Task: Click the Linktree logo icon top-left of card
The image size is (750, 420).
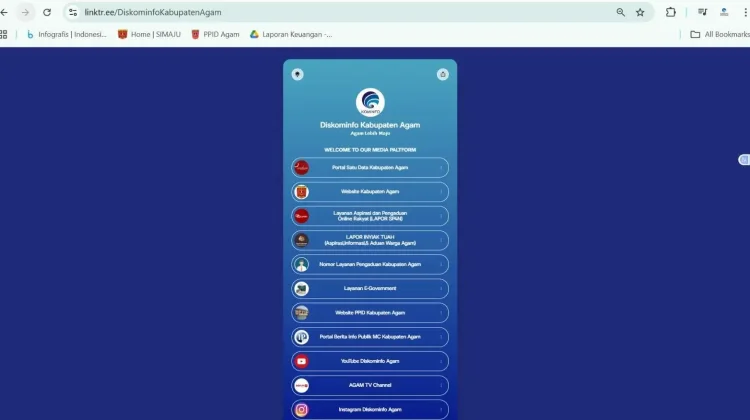Action: (x=297, y=74)
